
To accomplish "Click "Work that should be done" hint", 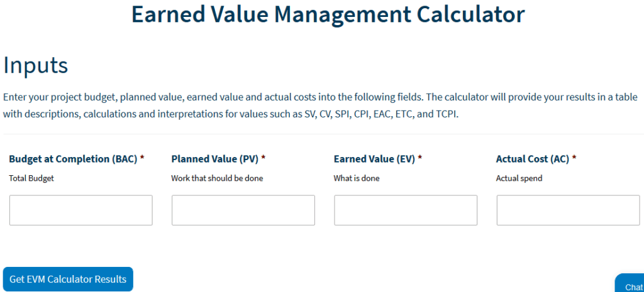I will click(x=217, y=178).
